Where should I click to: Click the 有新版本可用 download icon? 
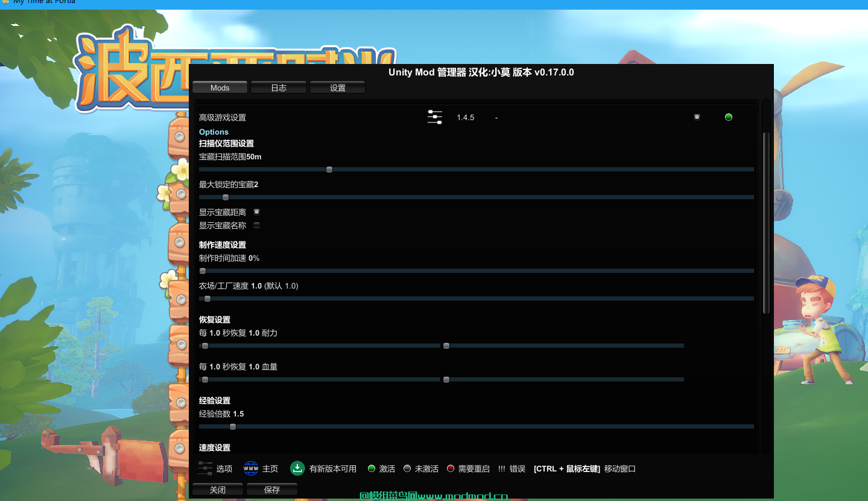click(x=297, y=468)
